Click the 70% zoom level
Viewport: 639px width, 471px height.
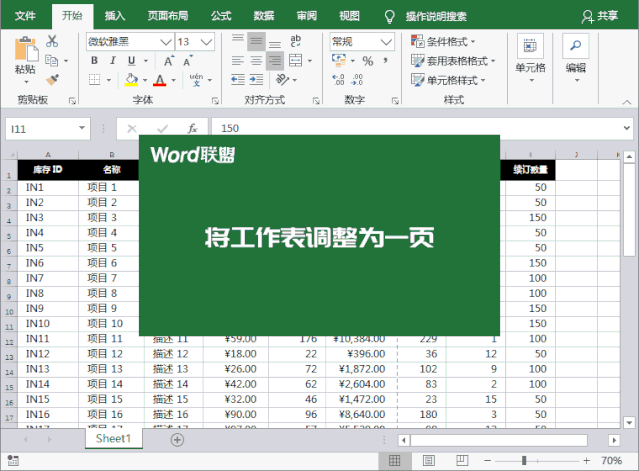coord(612,461)
